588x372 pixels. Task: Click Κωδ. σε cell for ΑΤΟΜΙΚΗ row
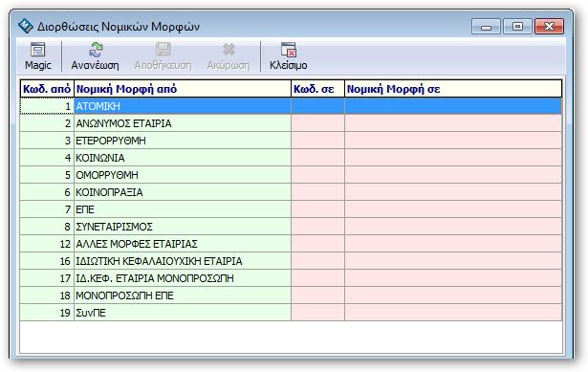pos(318,106)
